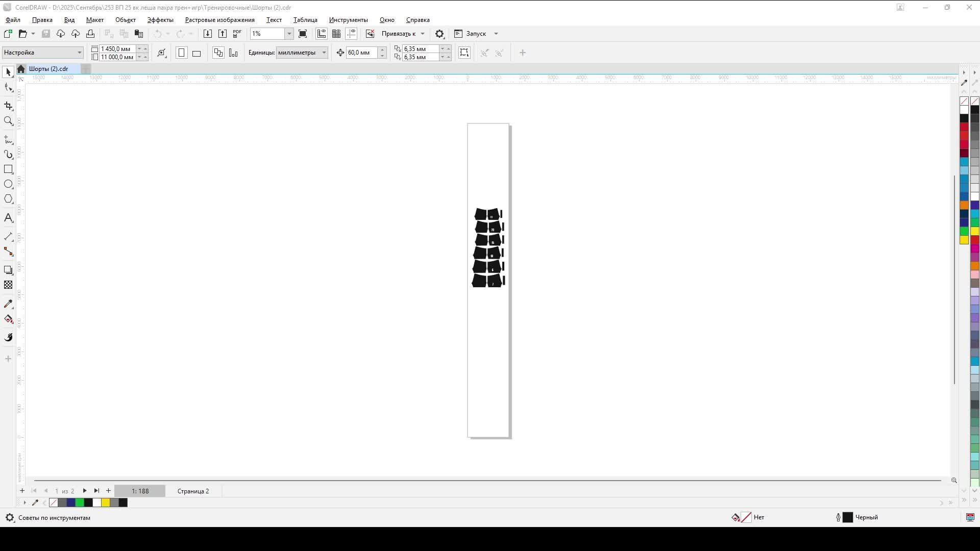
Task: Click the Publish to PDF icon
Action: point(237,33)
